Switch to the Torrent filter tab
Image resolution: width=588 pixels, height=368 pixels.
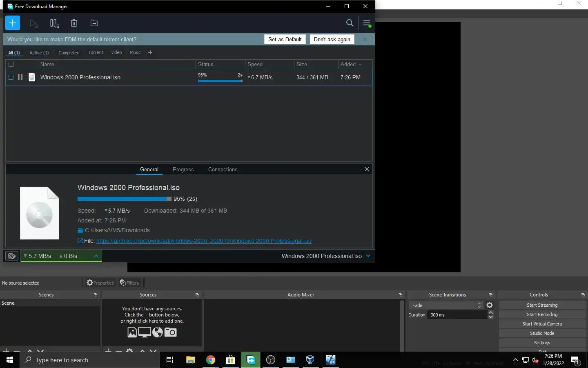(x=96, y=52)
